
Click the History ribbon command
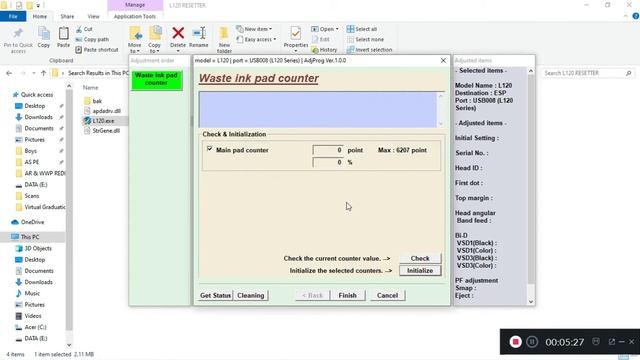click(x=324, y=50)
